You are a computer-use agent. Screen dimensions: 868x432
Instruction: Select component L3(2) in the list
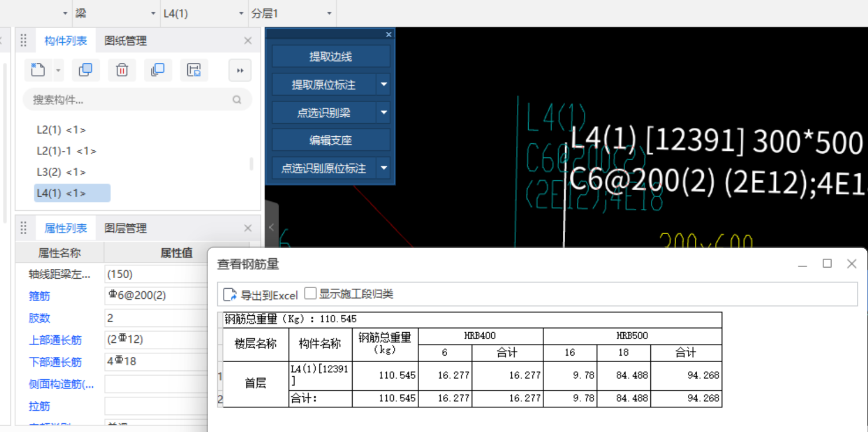[61, 172]
